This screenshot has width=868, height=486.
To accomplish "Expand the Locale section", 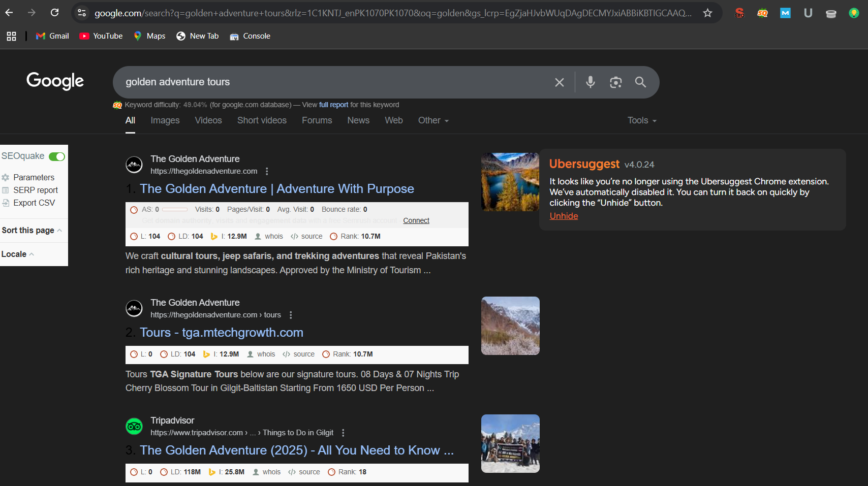I will click(x=18, y=254).
